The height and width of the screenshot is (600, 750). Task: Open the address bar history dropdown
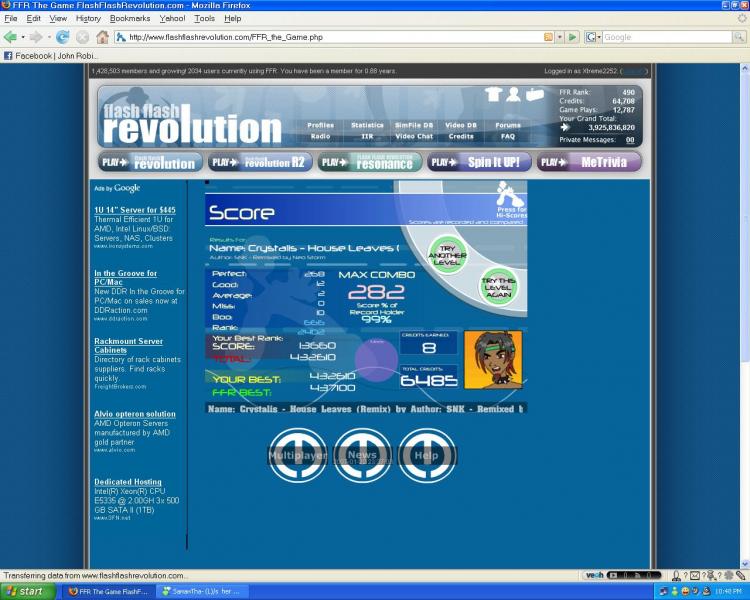click(559, 37)
